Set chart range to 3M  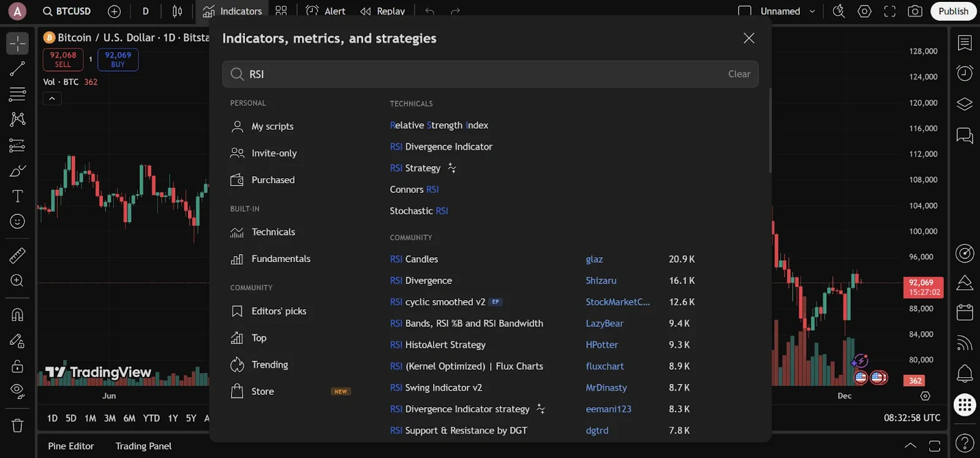coord(110,418)
